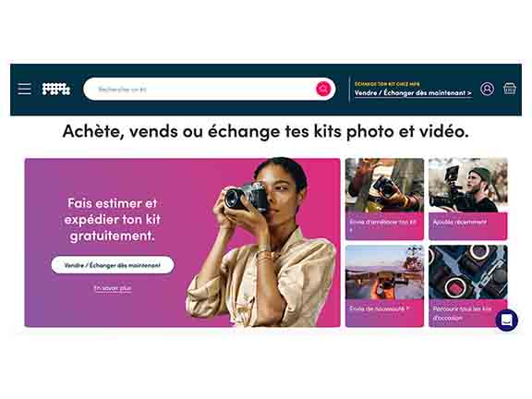This screenshot has height=399, width=532.
Task: Click Parcourir tous les kits d'occasion label
Action: coord(462,313)
